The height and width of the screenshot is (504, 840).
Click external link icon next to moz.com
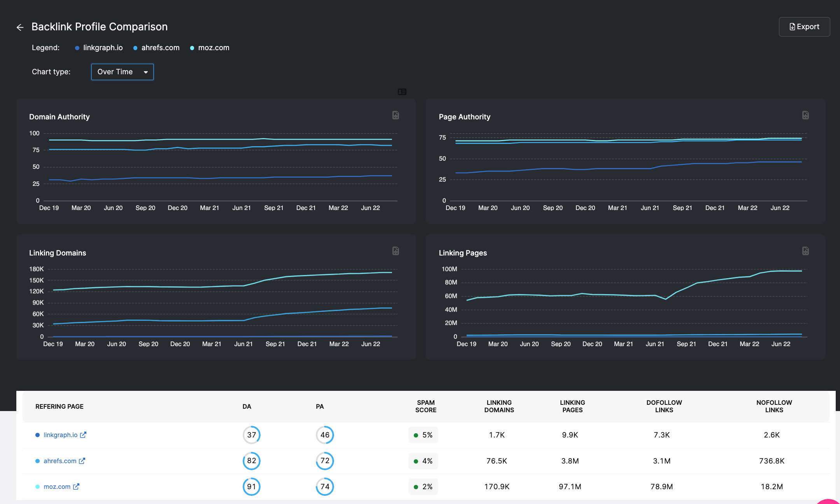(76, 486)
